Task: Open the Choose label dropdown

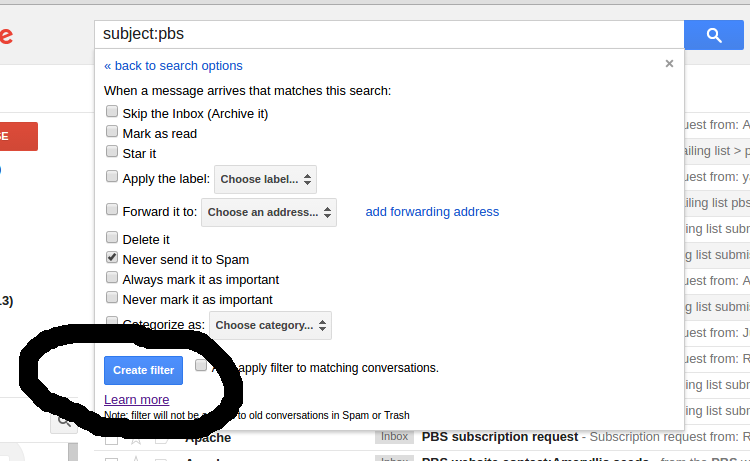Action: tap(265, 179)
